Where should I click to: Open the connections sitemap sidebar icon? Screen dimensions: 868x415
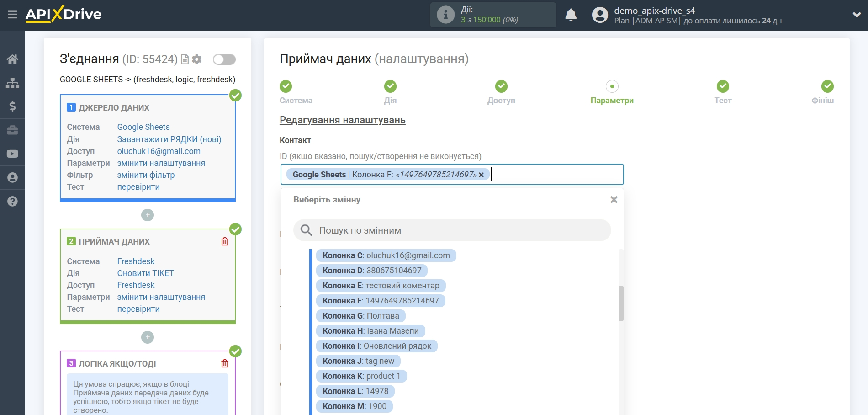[x=12, y=83]
